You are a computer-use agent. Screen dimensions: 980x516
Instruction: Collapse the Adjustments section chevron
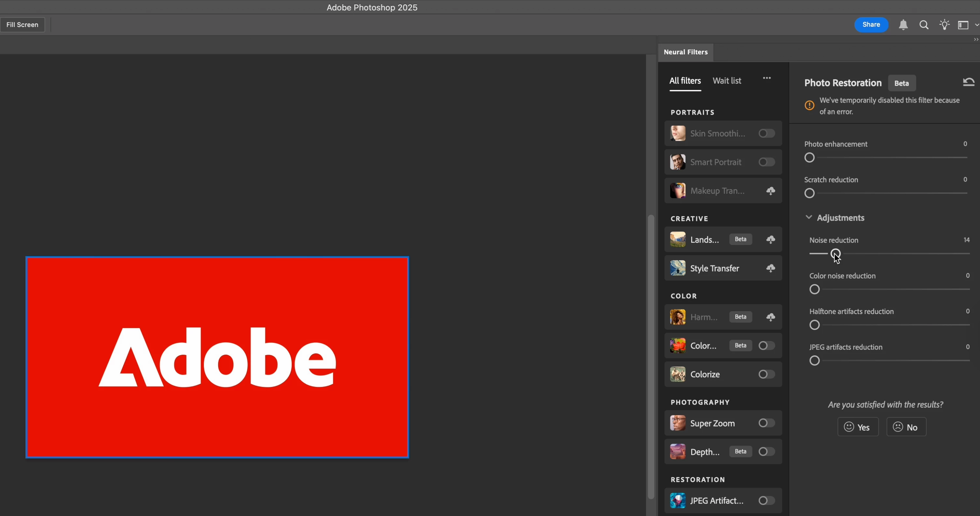click(x=809, y=217)
